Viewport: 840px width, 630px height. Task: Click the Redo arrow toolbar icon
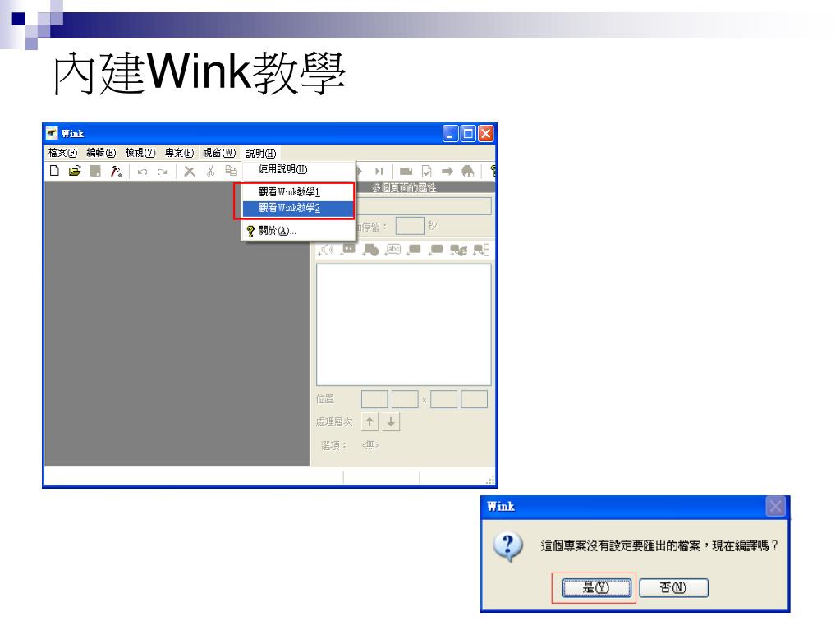(162, 172)
